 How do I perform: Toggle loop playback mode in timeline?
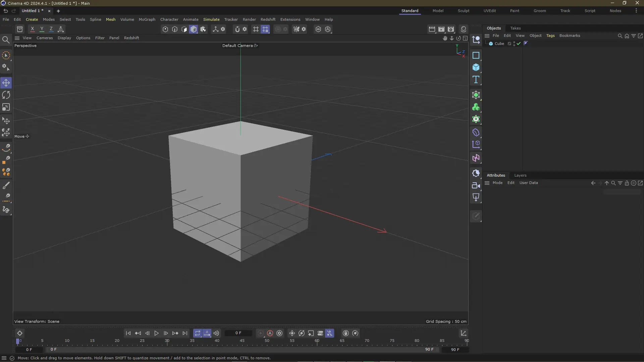pyautogui.click(x=198, y=333)
